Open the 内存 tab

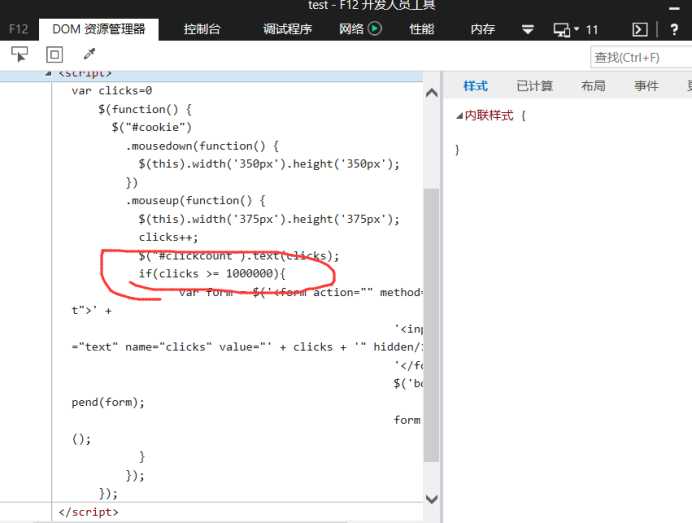[x=482, y=29]
